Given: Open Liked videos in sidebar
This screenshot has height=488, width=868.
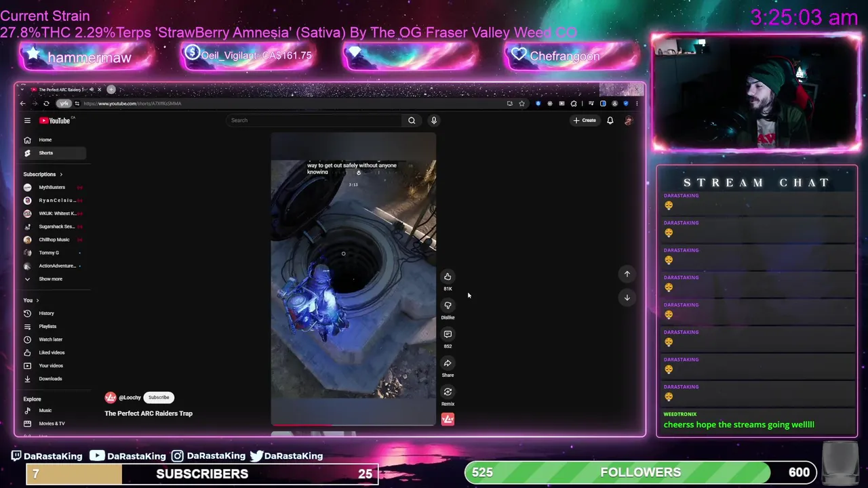Looking at the screenshot, I should (53, 352).
